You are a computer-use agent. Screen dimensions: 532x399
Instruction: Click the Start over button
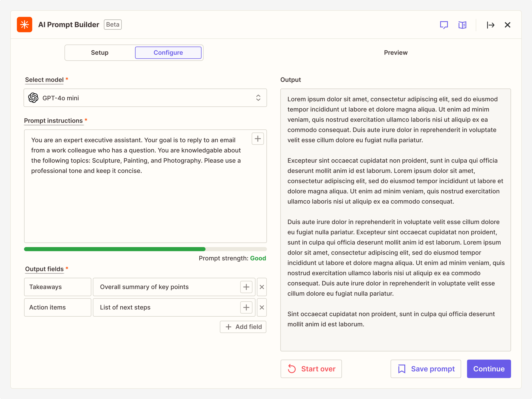[x=311, y=369]
